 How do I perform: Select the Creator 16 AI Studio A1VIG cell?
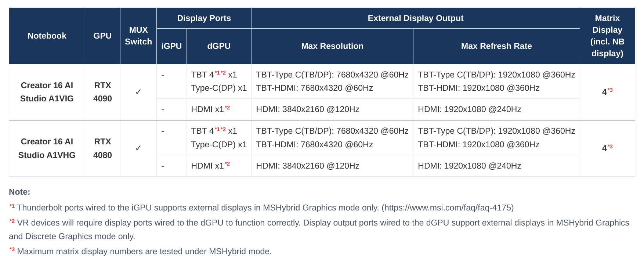[47, 92]
